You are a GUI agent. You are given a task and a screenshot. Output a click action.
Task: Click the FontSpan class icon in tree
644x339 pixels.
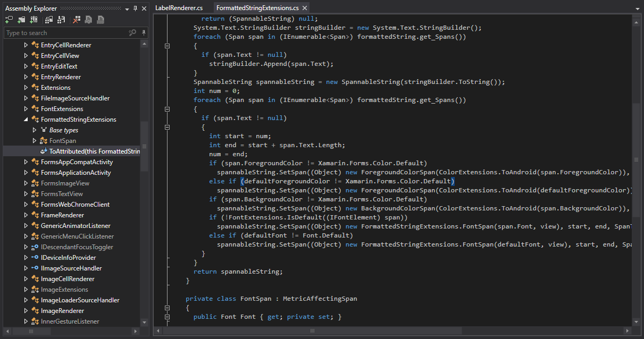point(44,141)
